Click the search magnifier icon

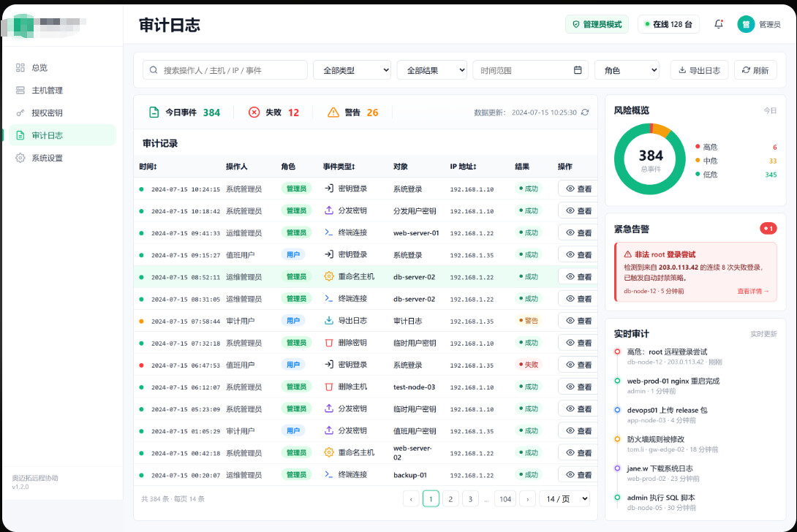[153, 70]
